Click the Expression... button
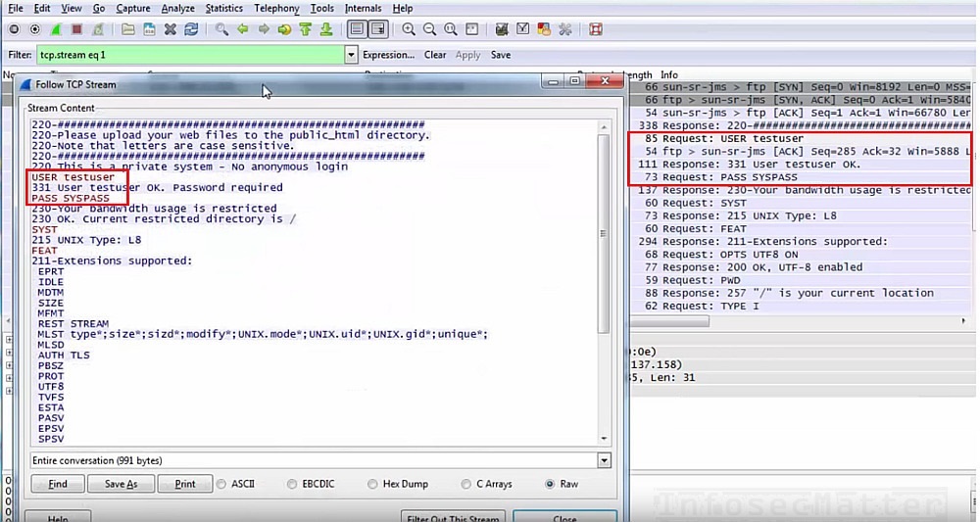The width and height of the screenshot is (980, 522). pyautogui.click(x=388, y=55)
